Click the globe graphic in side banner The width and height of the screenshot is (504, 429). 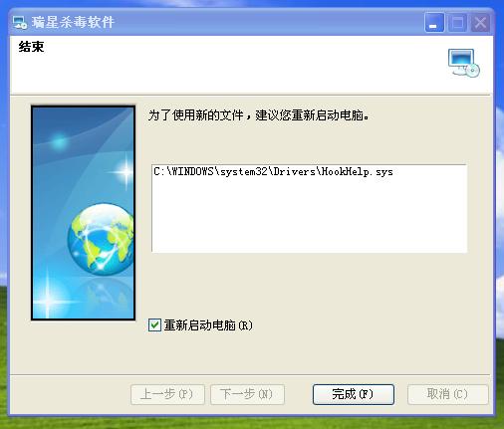[100, 239]
